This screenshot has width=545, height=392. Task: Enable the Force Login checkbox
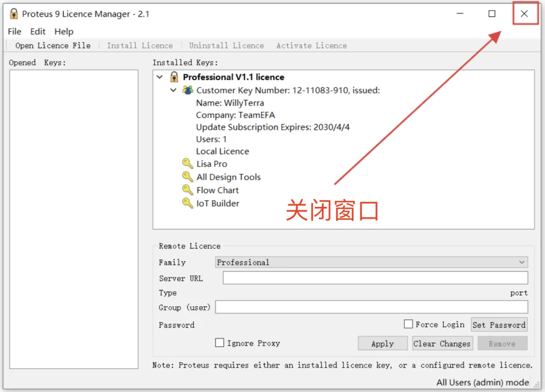tap(408, 324)
